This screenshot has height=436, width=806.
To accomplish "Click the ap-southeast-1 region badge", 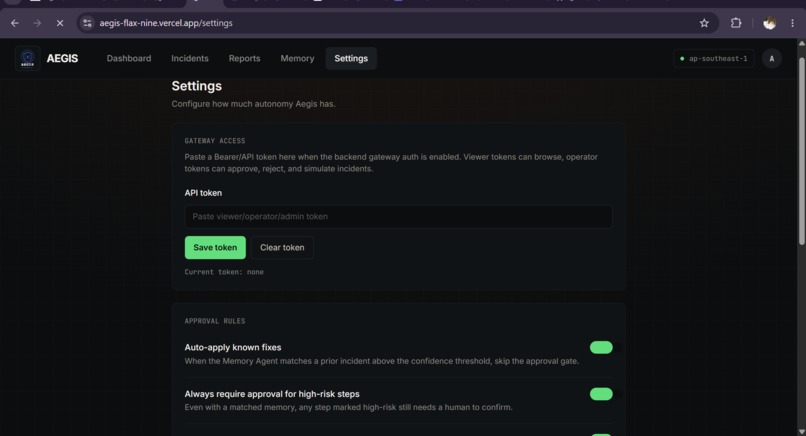I will [x=713, y=59].
